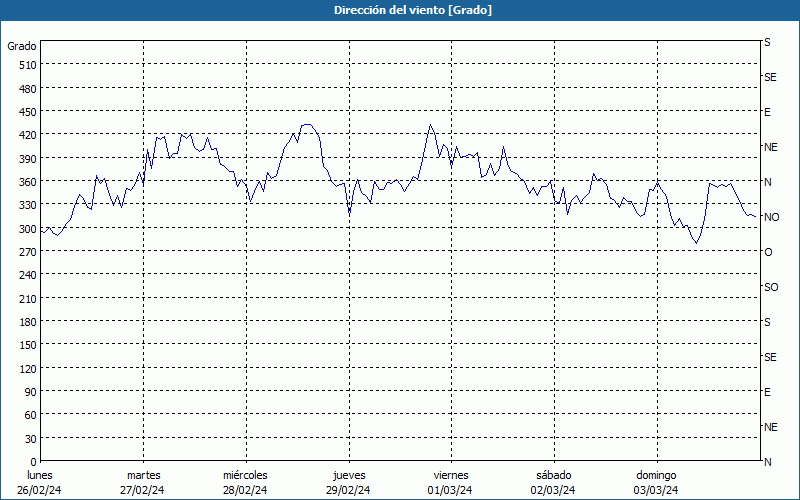
Task: Click the 90 degree axis label
Action: (x=31, y=392)
